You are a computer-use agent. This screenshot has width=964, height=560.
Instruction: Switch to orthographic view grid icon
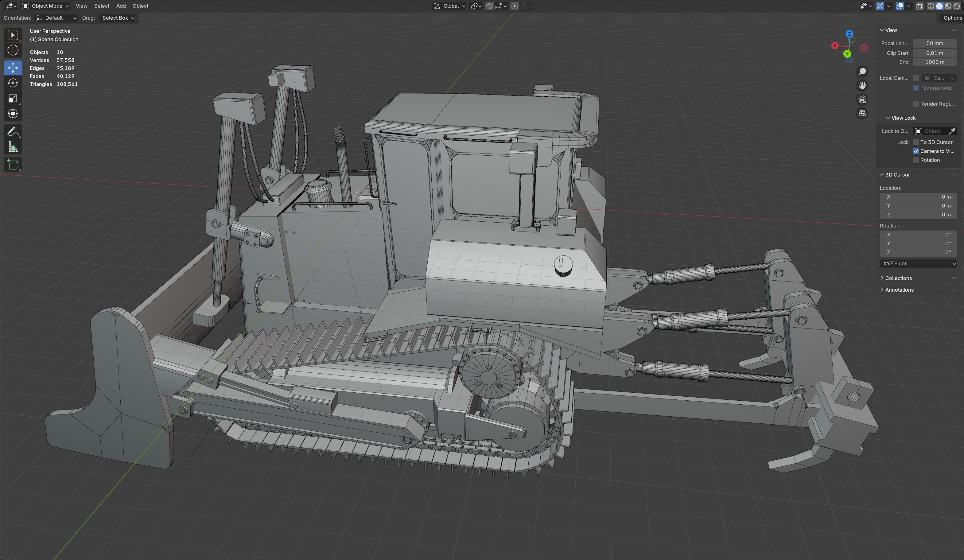tap(862, 113)
